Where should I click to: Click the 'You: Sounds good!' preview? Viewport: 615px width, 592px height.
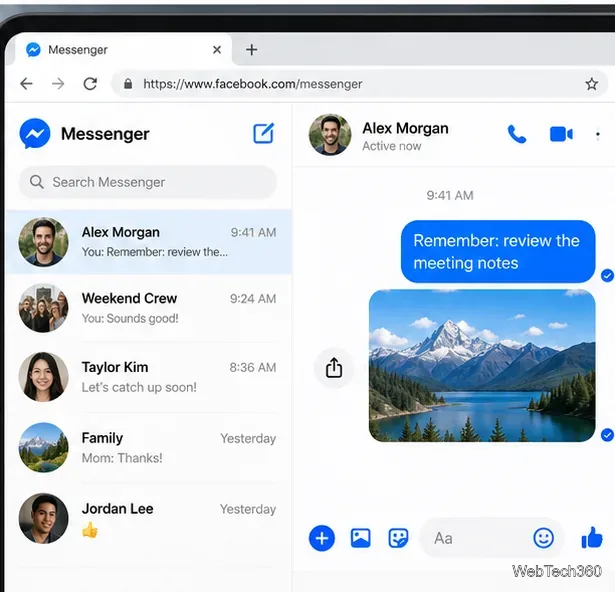(130, 318)
